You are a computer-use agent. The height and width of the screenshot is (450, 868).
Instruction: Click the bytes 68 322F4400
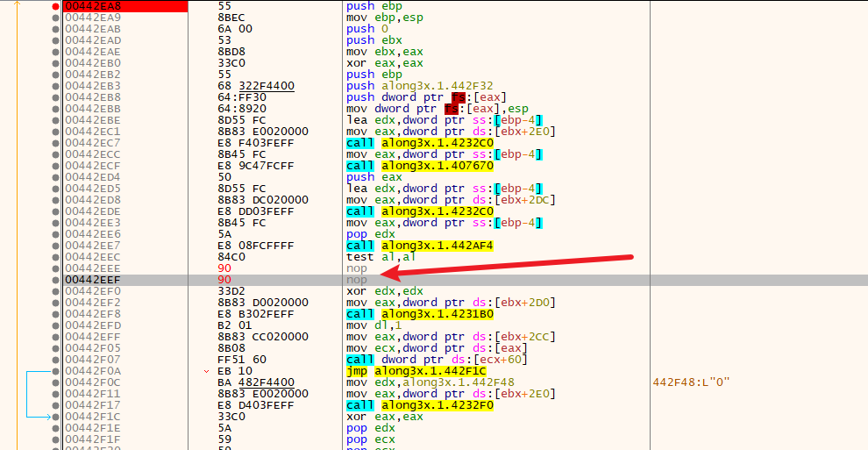click(256, 86)
